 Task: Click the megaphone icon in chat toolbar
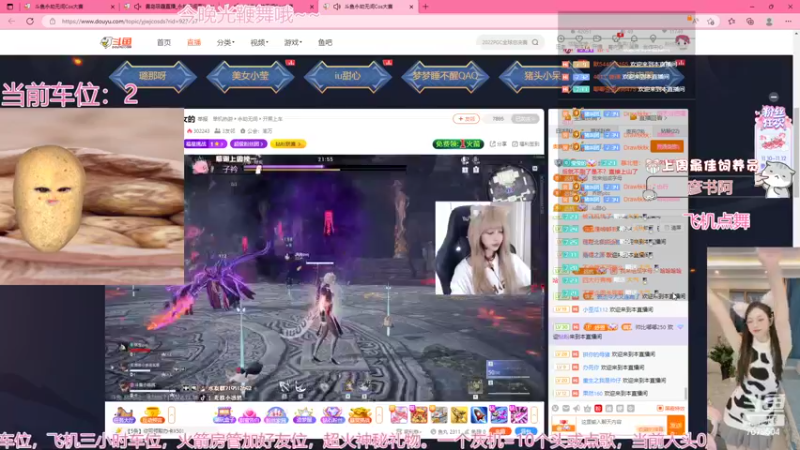click(577, 409)
